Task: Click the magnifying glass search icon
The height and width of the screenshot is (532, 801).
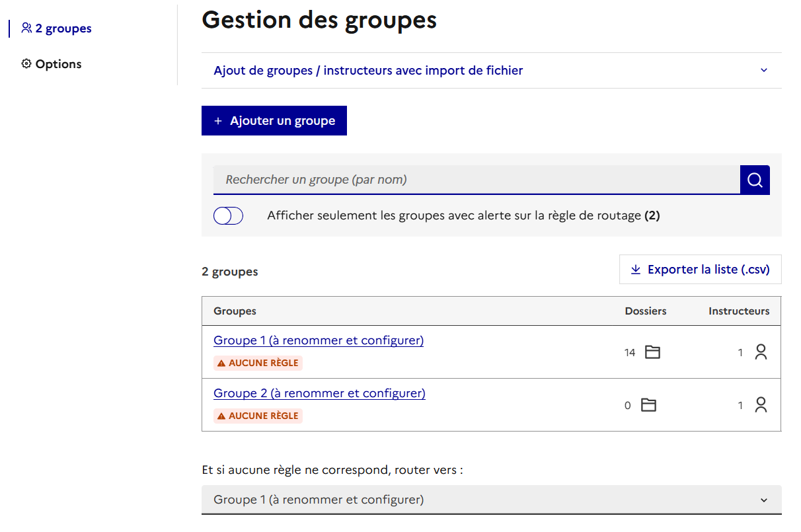Action: (755, 180)
